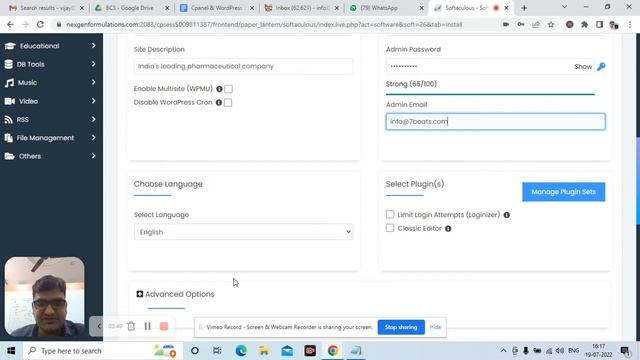This screenshot has height=360, width=640.
Task: Focus the Admin Email field
Action: (496, 122)
